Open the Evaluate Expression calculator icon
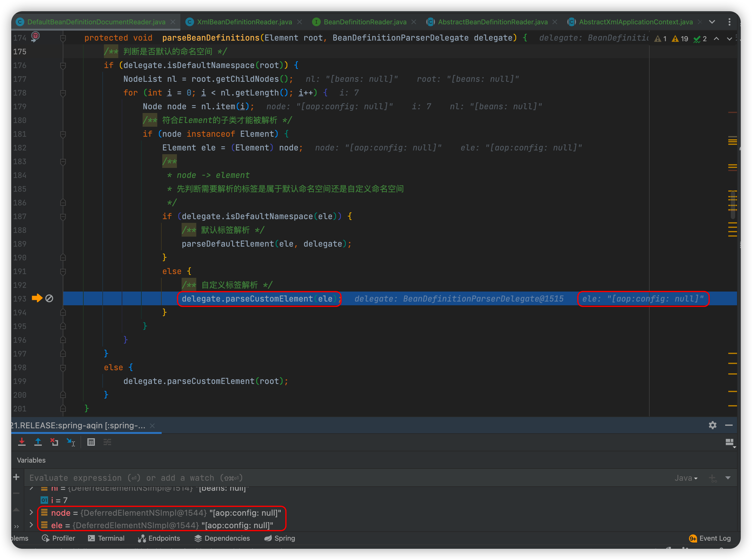Screen dimensions: 752x560 [x=91, y=442]
